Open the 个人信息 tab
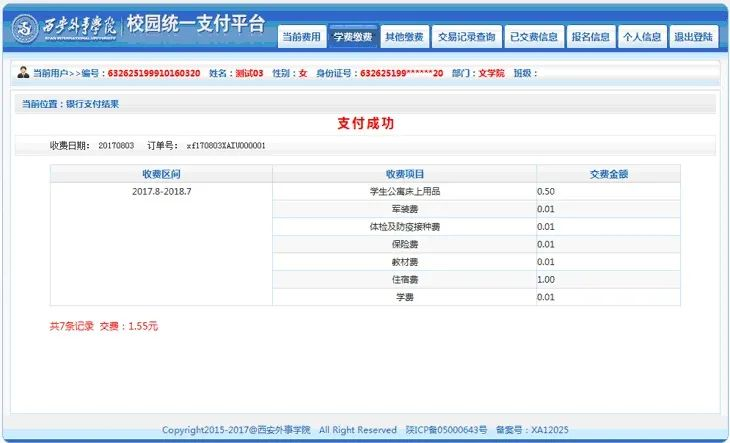Image resolution: width=730 pixels, height=443 pixels. [x=642, y=37]
